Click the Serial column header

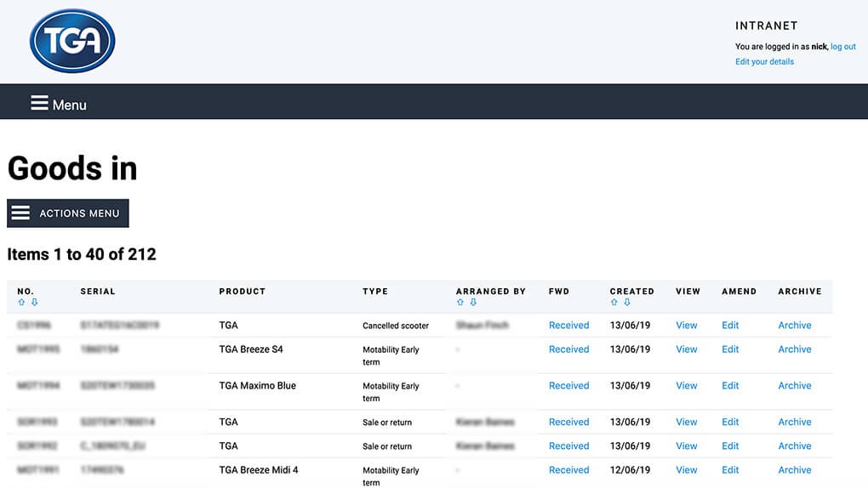pyautogui.click(x=98, y=291)
